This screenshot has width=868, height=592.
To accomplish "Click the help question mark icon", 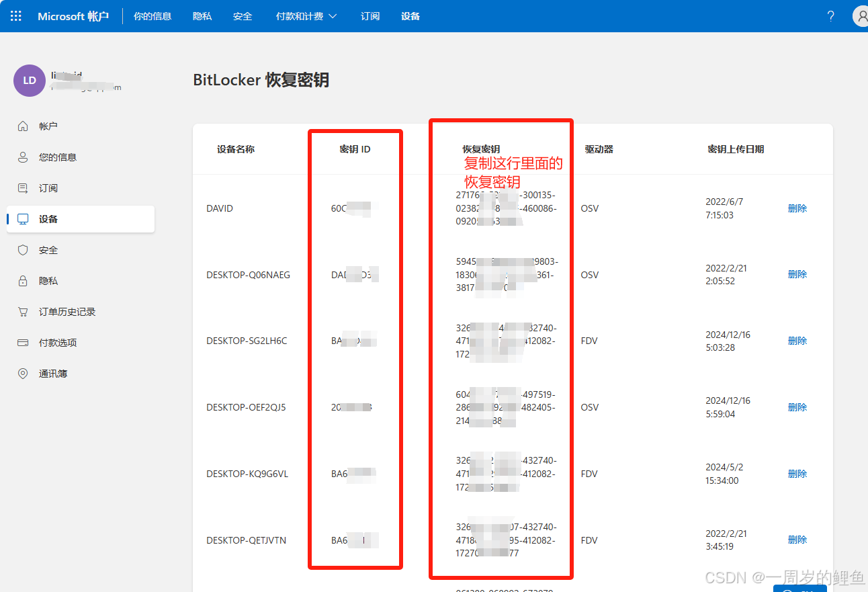I will point(831,16).
